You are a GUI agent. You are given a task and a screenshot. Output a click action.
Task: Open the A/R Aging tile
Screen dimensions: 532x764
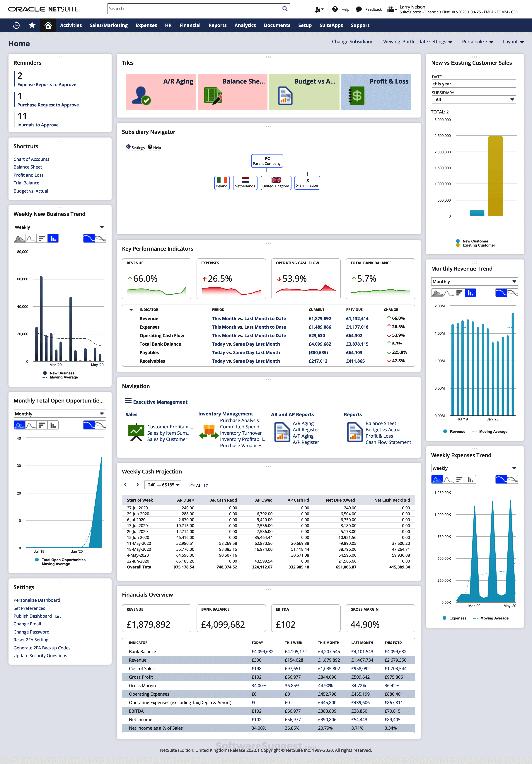pyautogui.click(x=161, y=91)
